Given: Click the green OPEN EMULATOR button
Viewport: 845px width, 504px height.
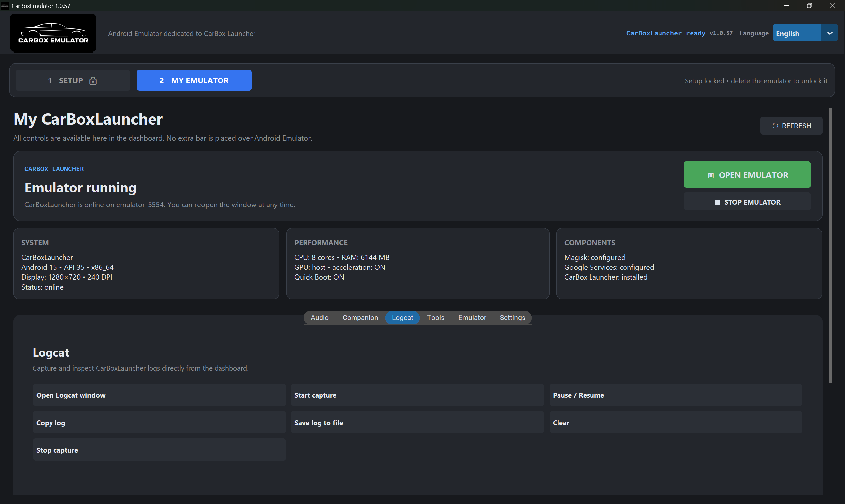Looking at the screenshot, I should coord(747,174).
